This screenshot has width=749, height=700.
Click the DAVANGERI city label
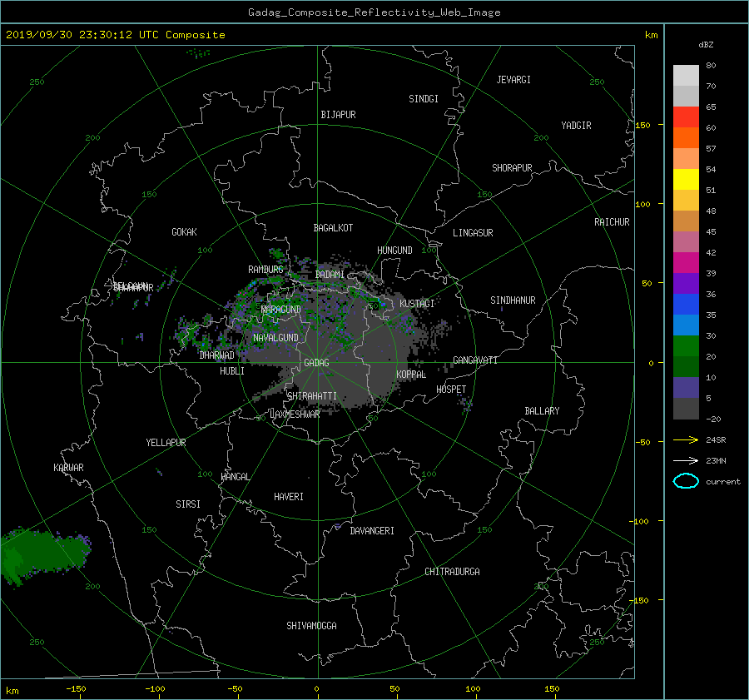(372, 531)
